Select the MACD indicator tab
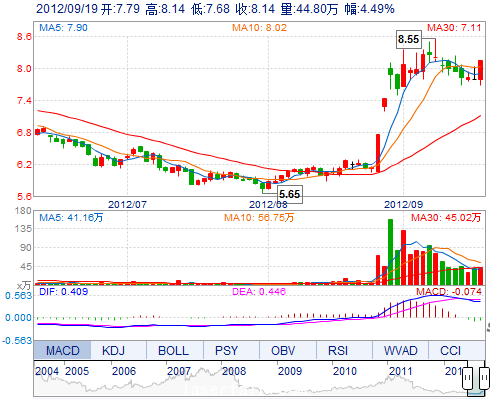 (62, 350)
